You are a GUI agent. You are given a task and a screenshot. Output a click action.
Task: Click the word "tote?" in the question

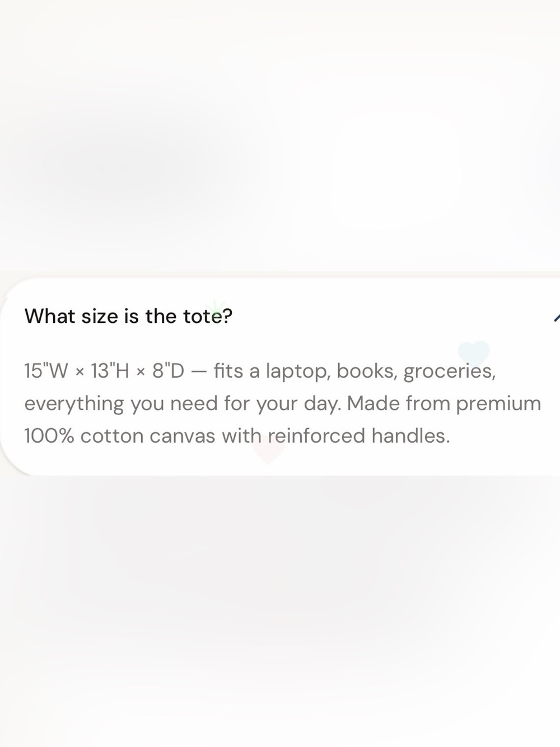coord(207,316)
